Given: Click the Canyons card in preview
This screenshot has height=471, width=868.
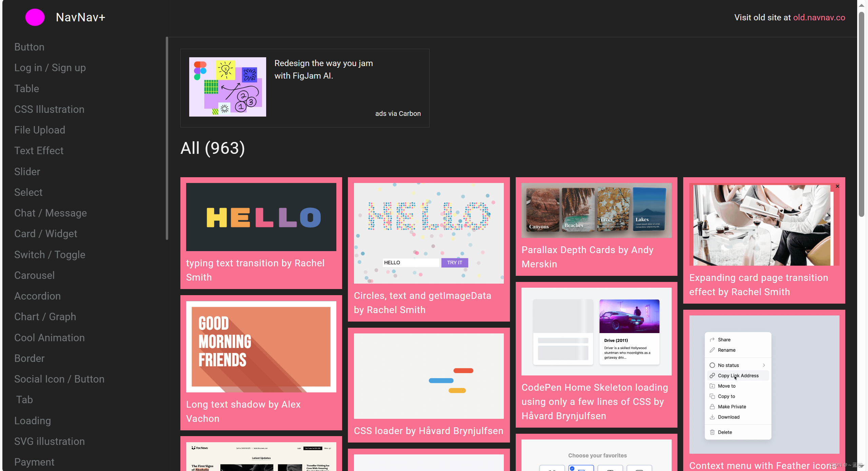Looking at the screenshot, I should tap(542, 210).
